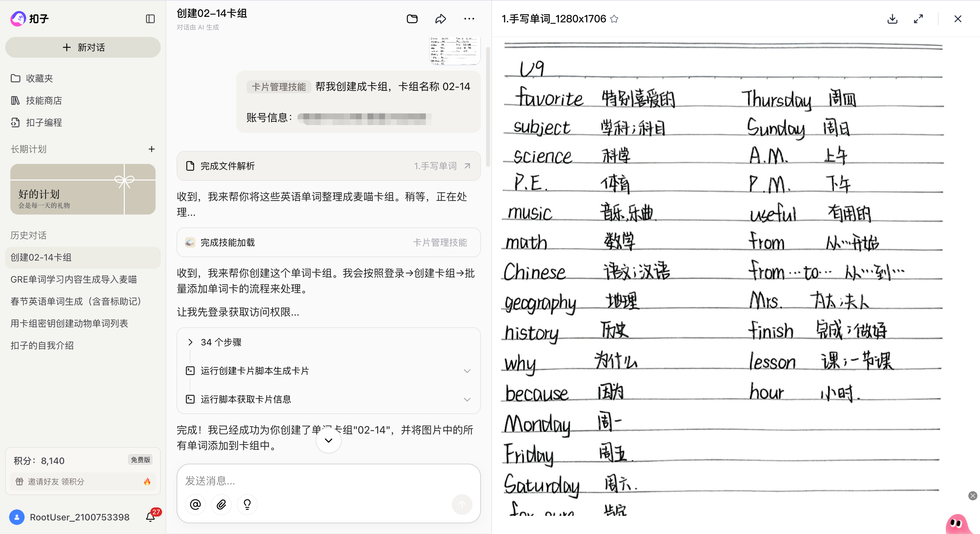
Task: Add a new 长期计划 with the plus icon
Action: point(151,149)
